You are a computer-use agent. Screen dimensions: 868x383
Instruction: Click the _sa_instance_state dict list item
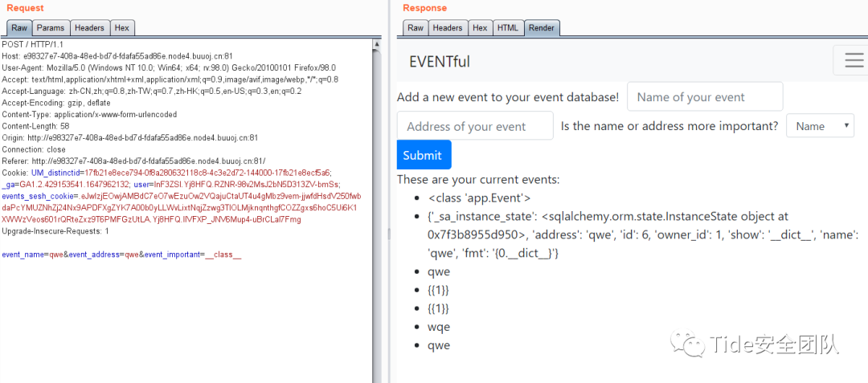[x=643, y=235]
